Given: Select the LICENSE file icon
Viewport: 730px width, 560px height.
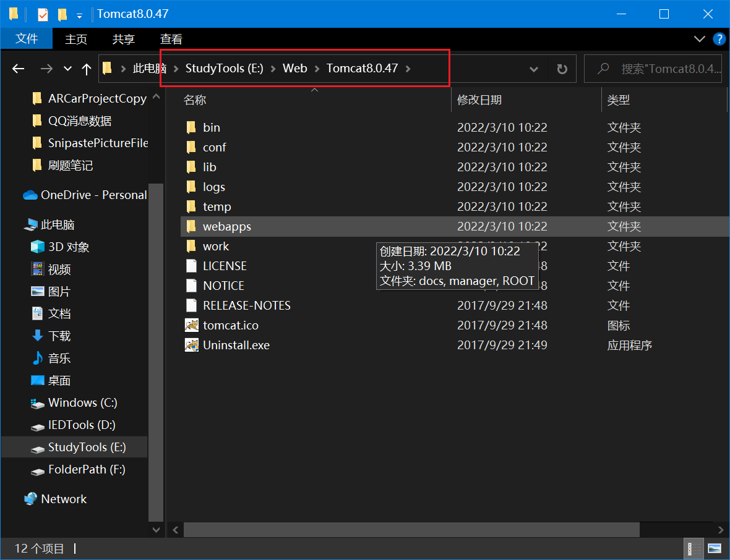Looking at the screenshot, I should (x=191, y=266).
